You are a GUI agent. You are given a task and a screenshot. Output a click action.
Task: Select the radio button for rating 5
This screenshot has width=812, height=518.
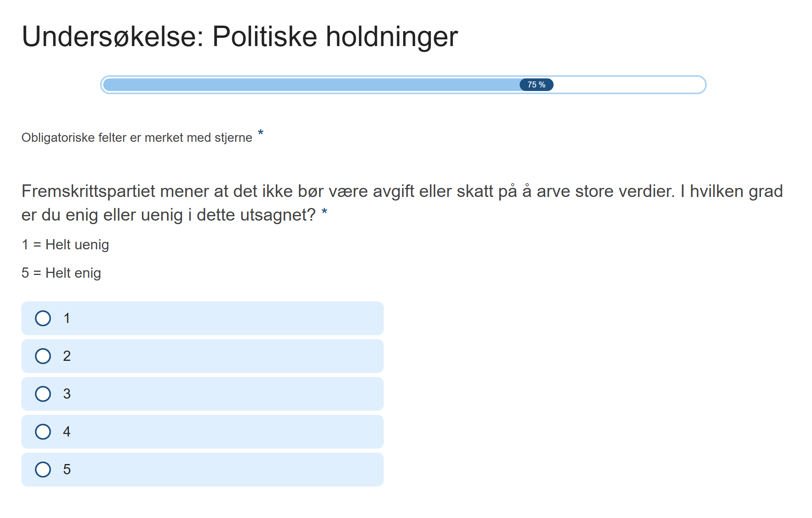click(43, 470)
